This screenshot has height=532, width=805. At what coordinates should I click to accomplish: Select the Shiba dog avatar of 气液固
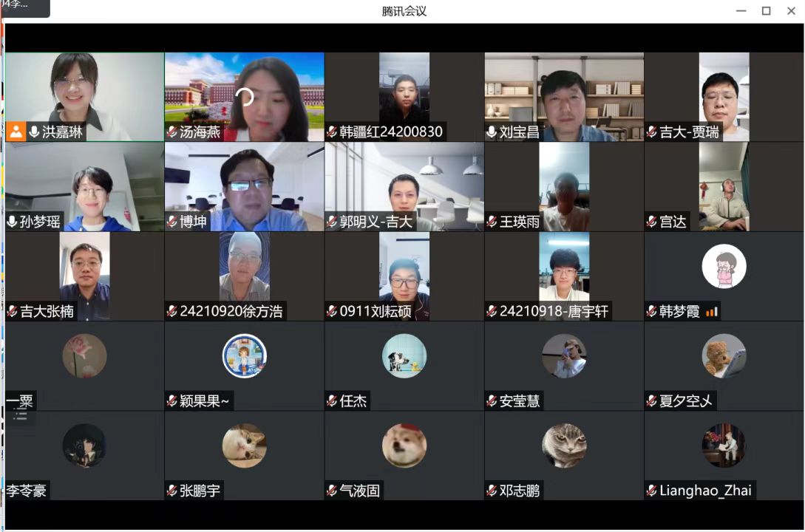404,446
